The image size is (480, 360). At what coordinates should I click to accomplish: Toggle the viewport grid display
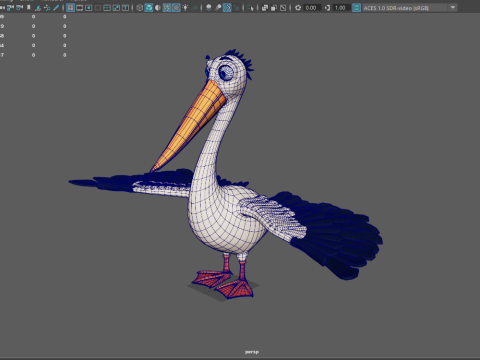tap(70, 8)
